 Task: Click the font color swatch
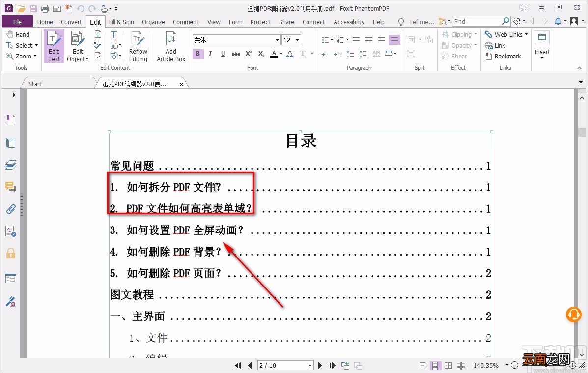tap(274, 54)
